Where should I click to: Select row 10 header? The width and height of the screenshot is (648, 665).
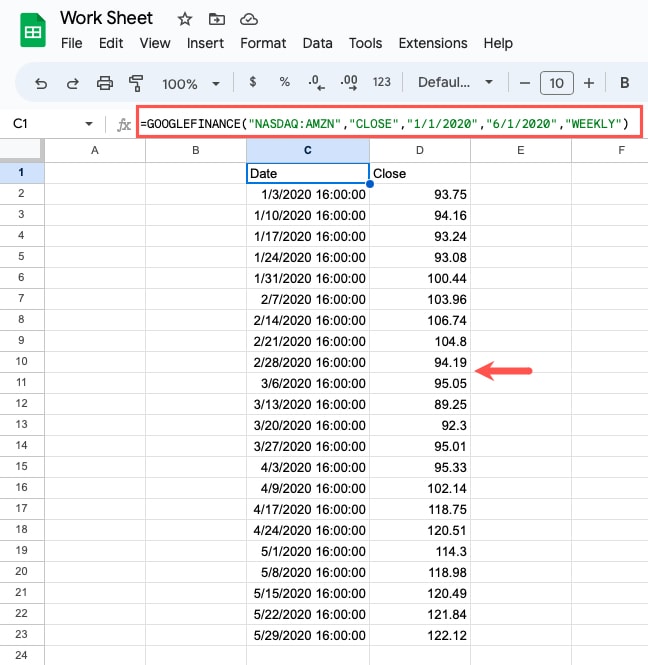pyautogui.click(x=22, y=362)
